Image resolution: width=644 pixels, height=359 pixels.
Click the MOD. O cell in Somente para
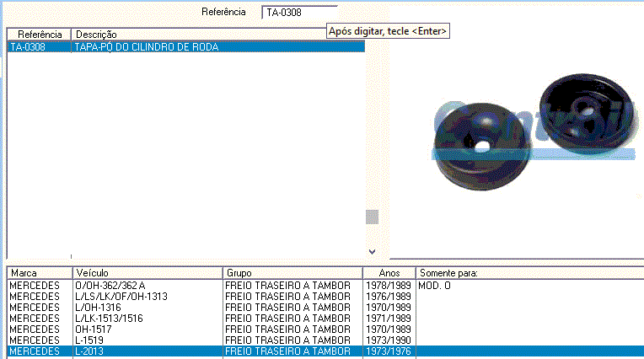pyautogui.click(x=435, y=286)
